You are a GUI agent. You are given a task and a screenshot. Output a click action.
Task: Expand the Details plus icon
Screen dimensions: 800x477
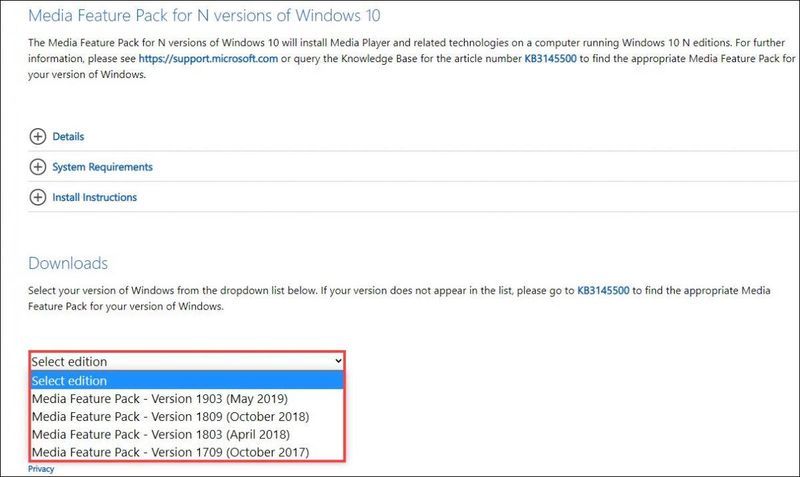38,137
